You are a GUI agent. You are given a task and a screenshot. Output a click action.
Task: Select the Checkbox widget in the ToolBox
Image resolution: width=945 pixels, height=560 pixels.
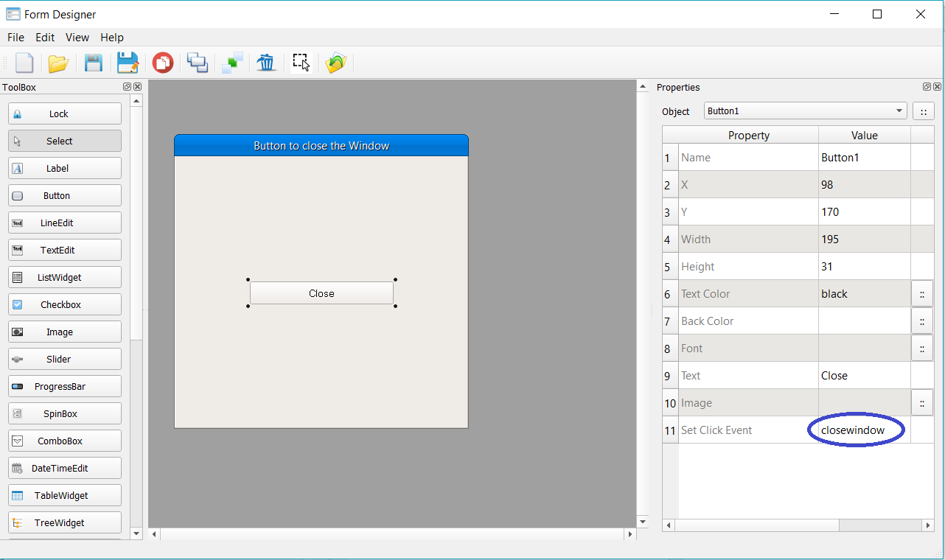[64, 304]
